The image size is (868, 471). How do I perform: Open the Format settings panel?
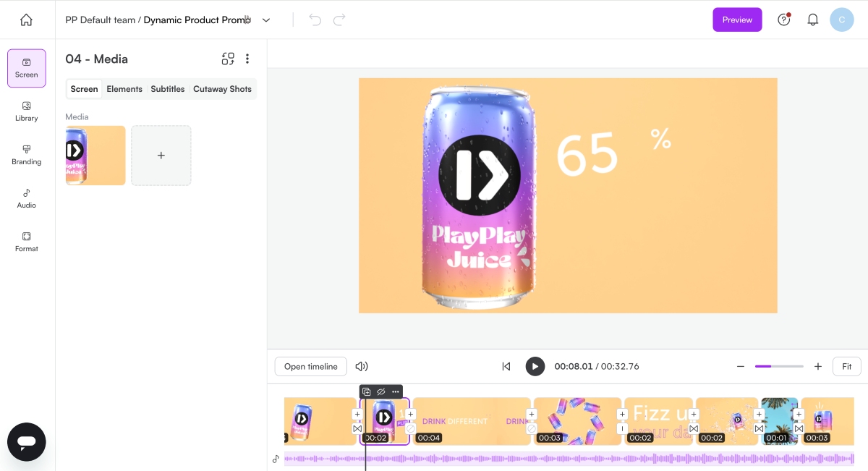[27, 241]
